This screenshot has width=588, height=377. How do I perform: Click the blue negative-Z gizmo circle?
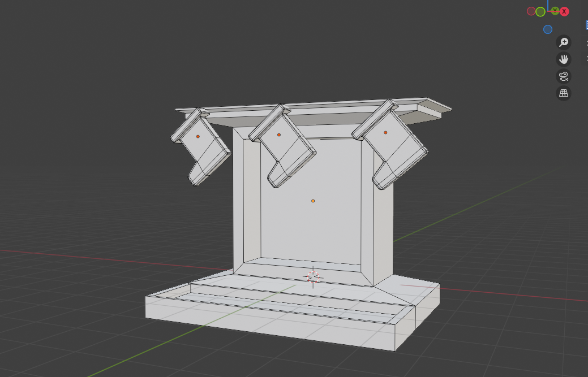click(548, 29)
